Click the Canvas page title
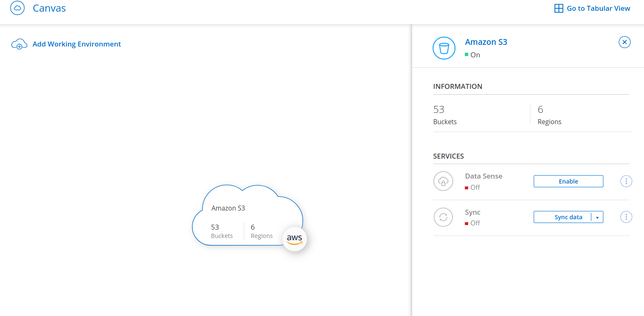The height and width of the screenshot is (316, 644). click(x=49, y=8)
